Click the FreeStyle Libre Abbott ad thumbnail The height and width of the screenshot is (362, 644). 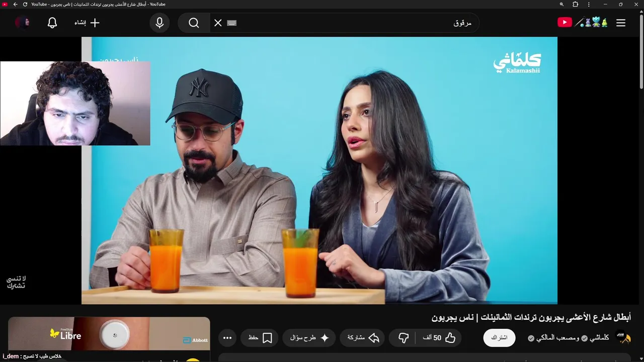pos(109,333)
